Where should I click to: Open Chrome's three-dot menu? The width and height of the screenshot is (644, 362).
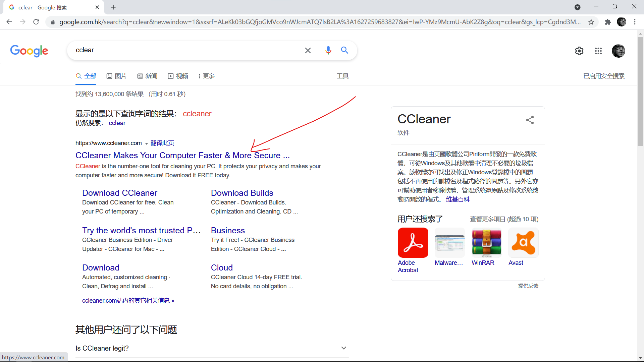[635, 22]
